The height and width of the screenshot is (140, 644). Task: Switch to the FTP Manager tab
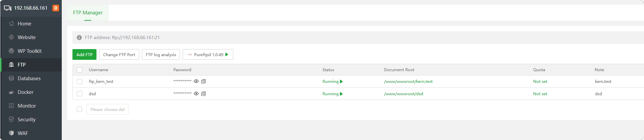click(x=88, y=13)
